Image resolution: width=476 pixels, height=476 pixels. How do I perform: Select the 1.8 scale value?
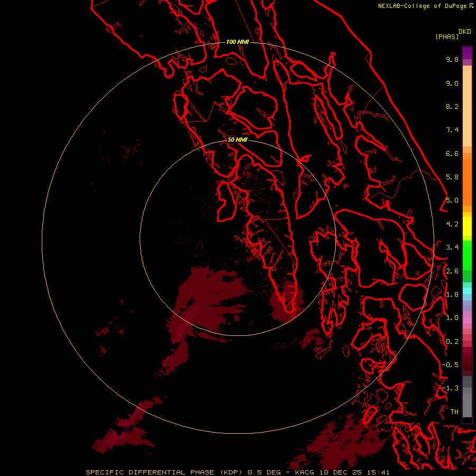(x=452, y=295)
